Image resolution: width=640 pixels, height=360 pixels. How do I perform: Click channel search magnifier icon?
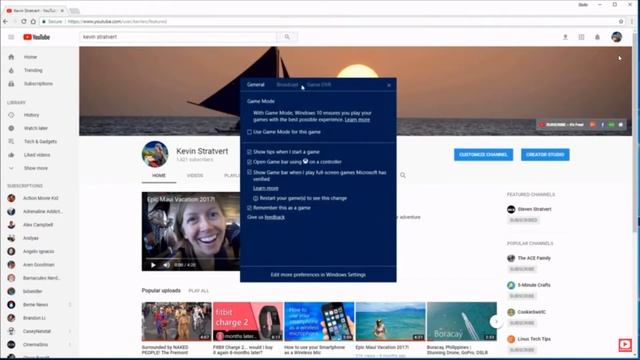click(403, 176)
